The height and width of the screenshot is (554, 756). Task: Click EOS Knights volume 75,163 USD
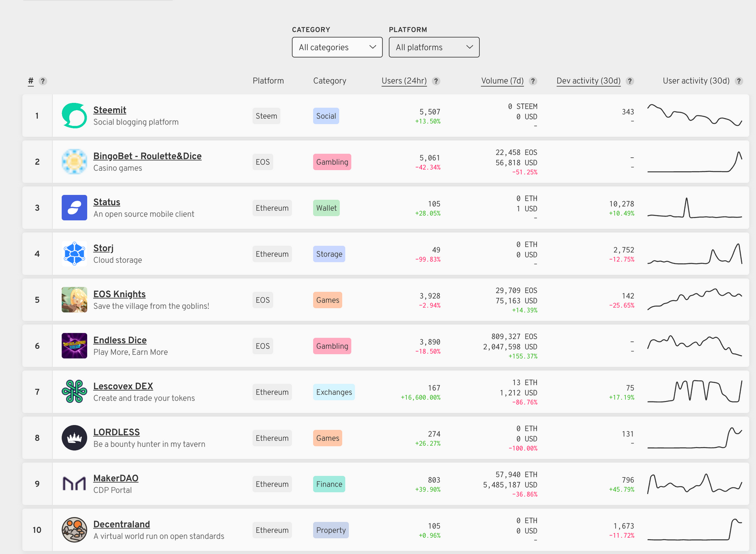(516, 301)
